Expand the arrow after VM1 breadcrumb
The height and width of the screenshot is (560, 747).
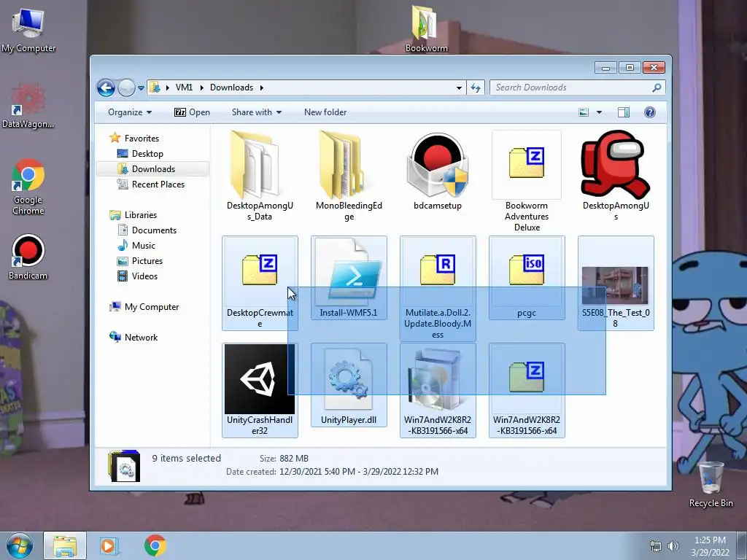pos(201,87)
